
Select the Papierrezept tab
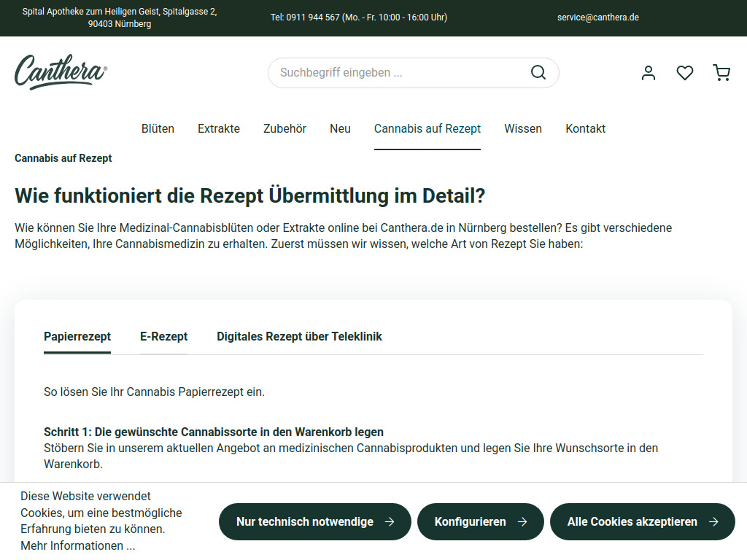[x=77, y=336]
